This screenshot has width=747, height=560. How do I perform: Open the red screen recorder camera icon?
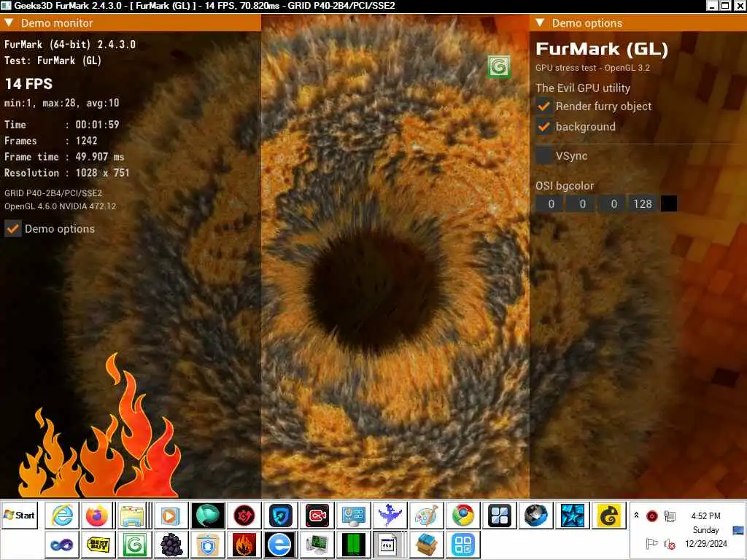pos(317,516)
